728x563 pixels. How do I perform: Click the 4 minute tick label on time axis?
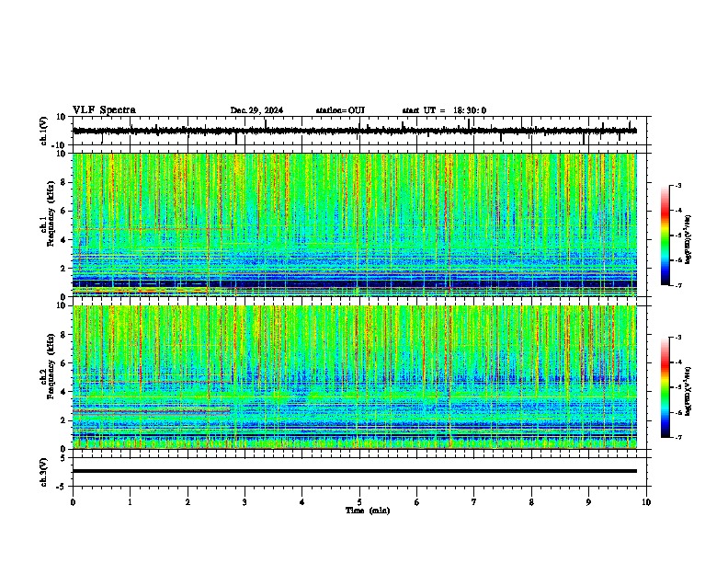click(302, 502)
